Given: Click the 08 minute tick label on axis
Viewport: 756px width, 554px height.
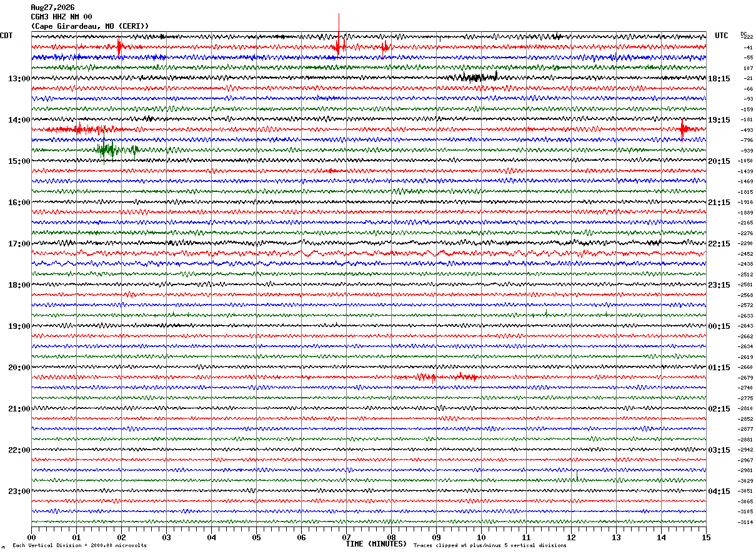Looking at the screenshot, I should point(391,537).
